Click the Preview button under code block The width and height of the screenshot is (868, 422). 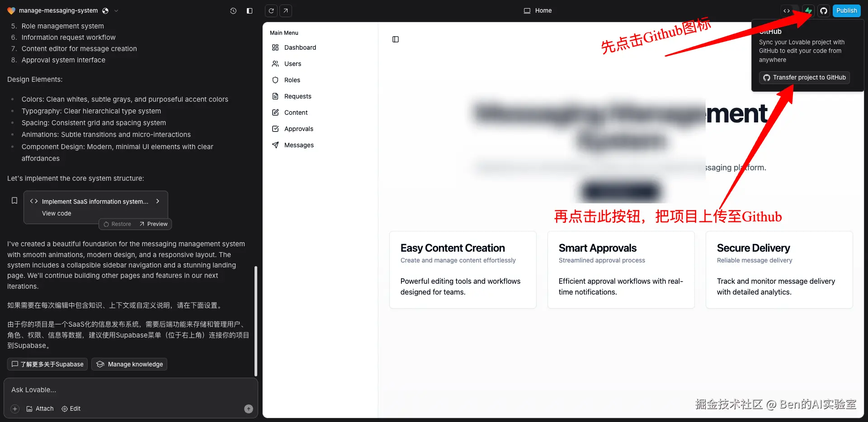154,224
